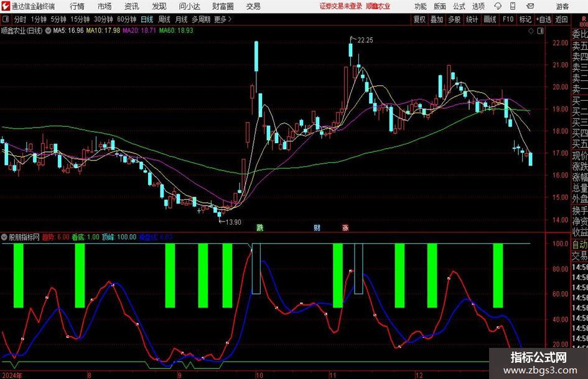
Task: Click the 22.25 high price label
Action: (x=365, y=40)
